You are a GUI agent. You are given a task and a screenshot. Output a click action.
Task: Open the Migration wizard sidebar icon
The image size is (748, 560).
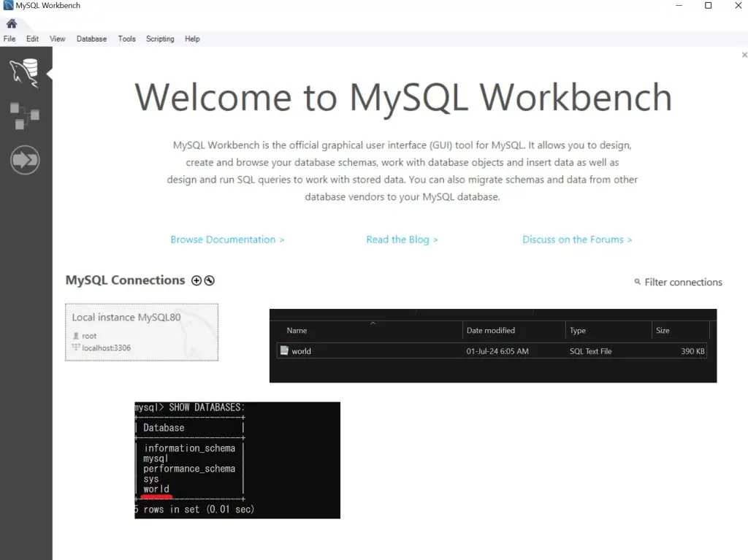pyautogui.click(x=25, y=160)
